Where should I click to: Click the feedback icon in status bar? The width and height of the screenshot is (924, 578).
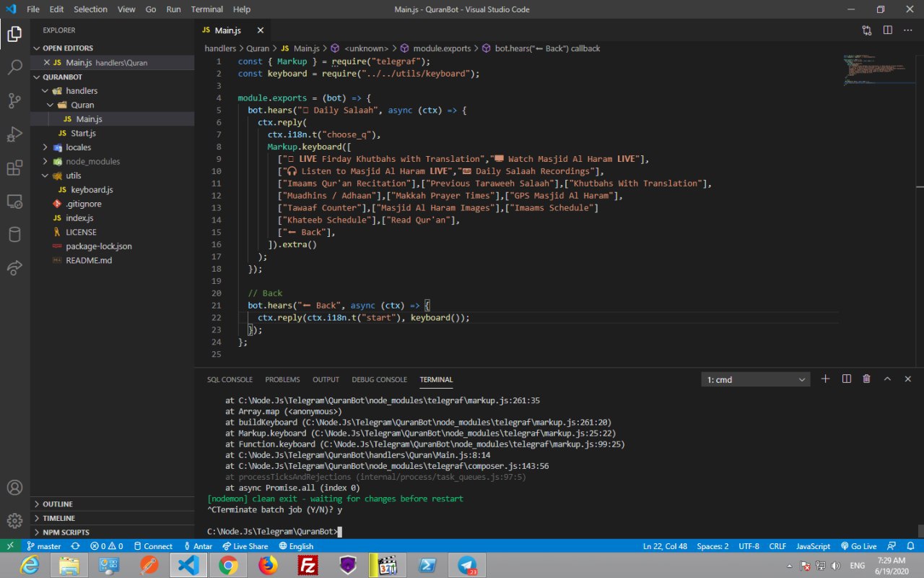(892, 546)
